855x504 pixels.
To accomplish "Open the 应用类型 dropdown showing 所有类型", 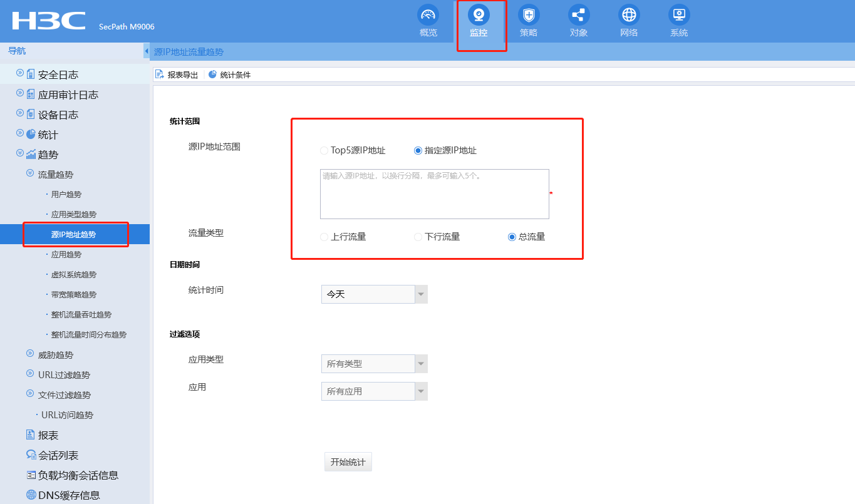I will pyautogui.click(x=374, y=363).
